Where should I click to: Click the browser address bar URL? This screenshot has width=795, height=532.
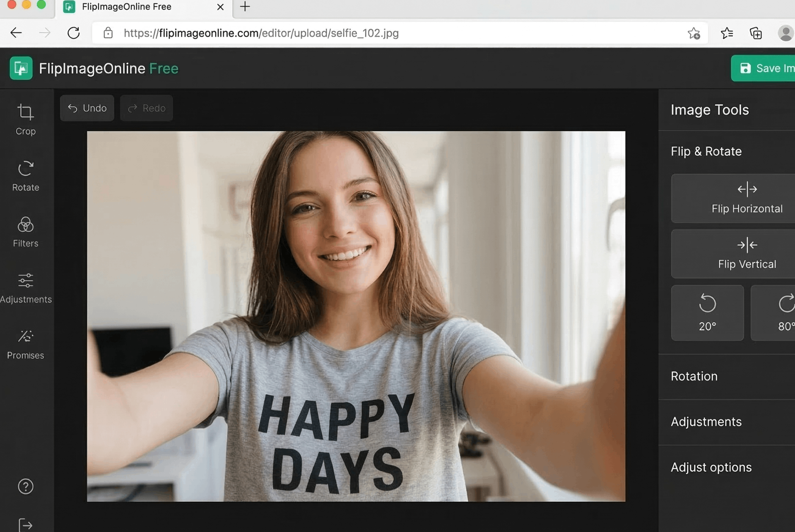point(261,33)
